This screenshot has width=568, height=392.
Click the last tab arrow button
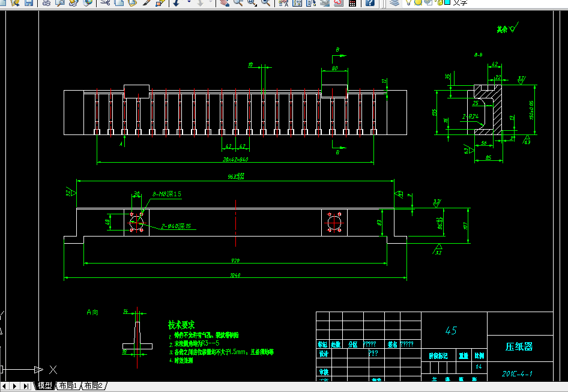[x=26, y=386]
